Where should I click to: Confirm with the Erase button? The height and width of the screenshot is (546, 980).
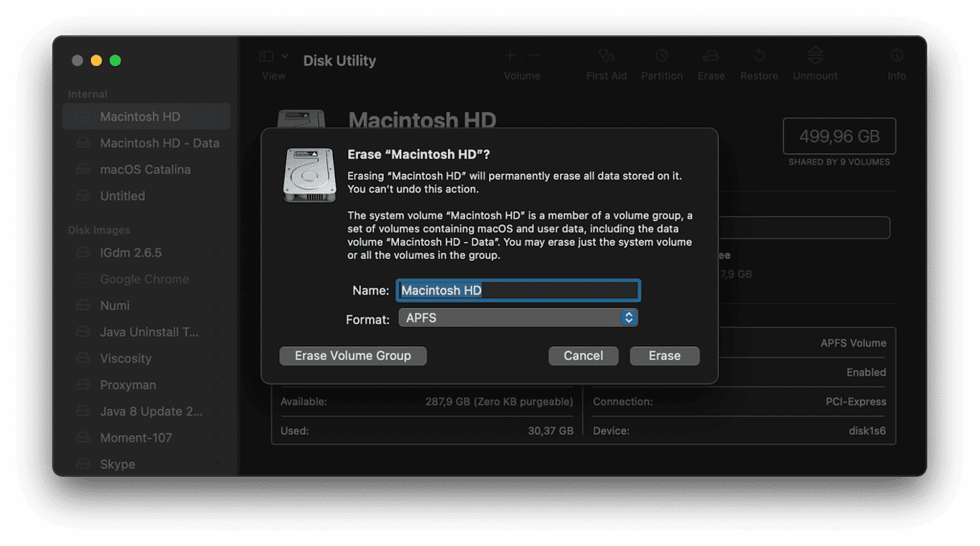pyautogui.click(x=664, y=356)
